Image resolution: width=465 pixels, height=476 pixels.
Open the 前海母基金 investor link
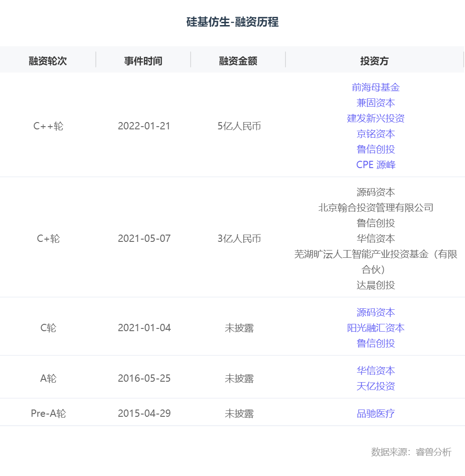point(376,87)
